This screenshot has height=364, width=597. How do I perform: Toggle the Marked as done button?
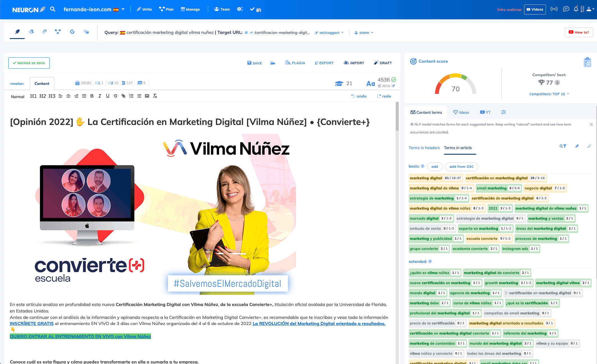(29, 63)
